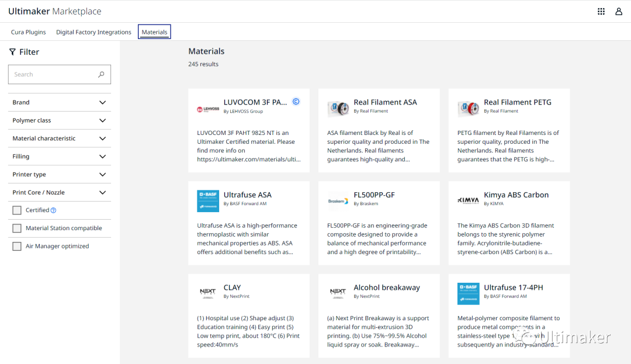The height and width of the screenshot is (364, 631).
Task: Click the Ultimaker Marketplace logo text
Action: click(x=55, y=11)
